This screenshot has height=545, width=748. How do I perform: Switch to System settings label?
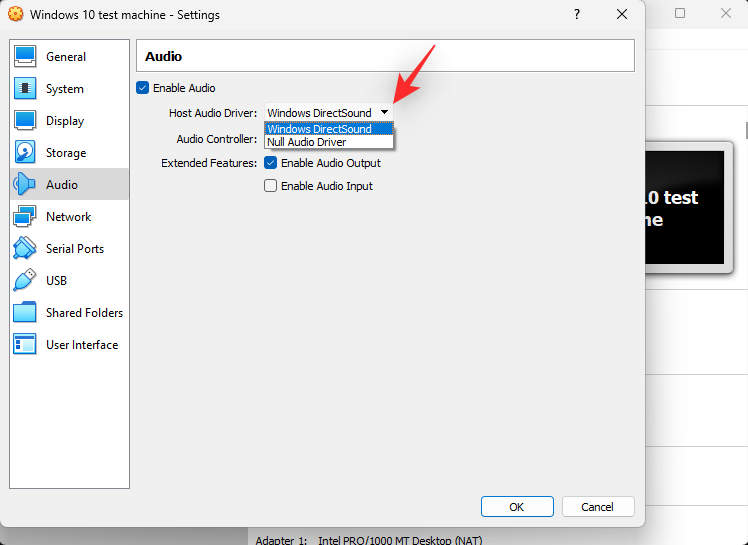65,89
